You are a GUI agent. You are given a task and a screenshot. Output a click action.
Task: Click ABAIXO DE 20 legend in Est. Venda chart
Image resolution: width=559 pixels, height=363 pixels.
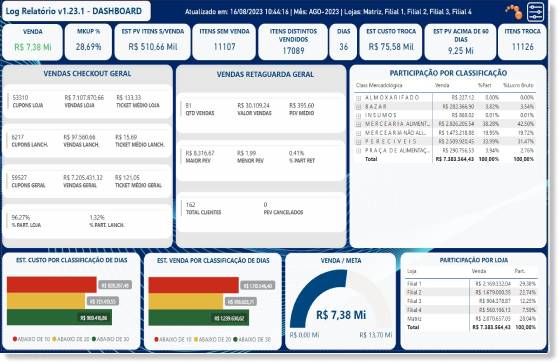coord(212,339)
